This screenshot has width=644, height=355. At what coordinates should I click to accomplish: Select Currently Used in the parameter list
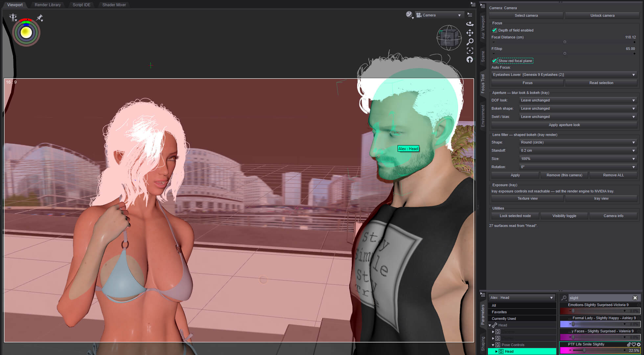click(522, 319)
